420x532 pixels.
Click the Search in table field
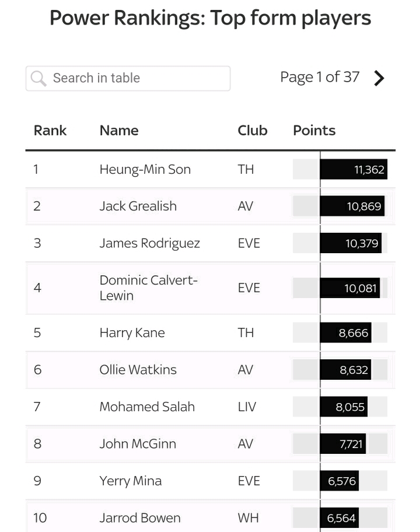[x=134, y=78]
